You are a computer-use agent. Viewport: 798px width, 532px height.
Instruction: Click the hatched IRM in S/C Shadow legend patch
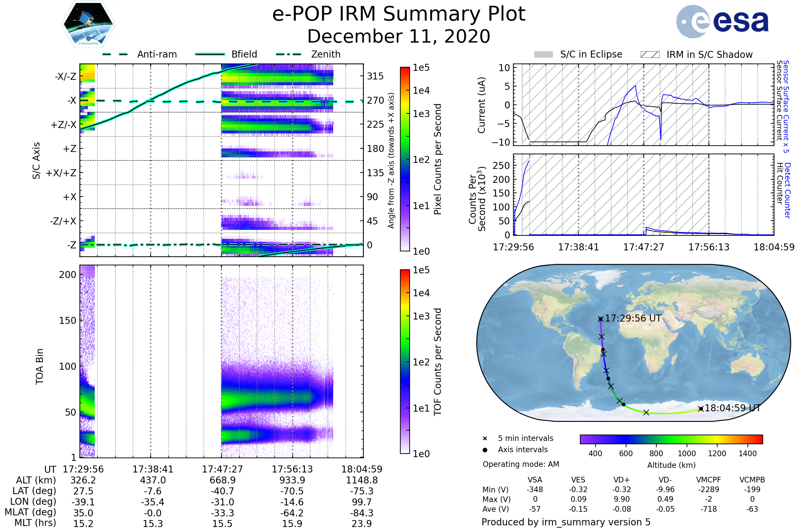pos(650,55)
